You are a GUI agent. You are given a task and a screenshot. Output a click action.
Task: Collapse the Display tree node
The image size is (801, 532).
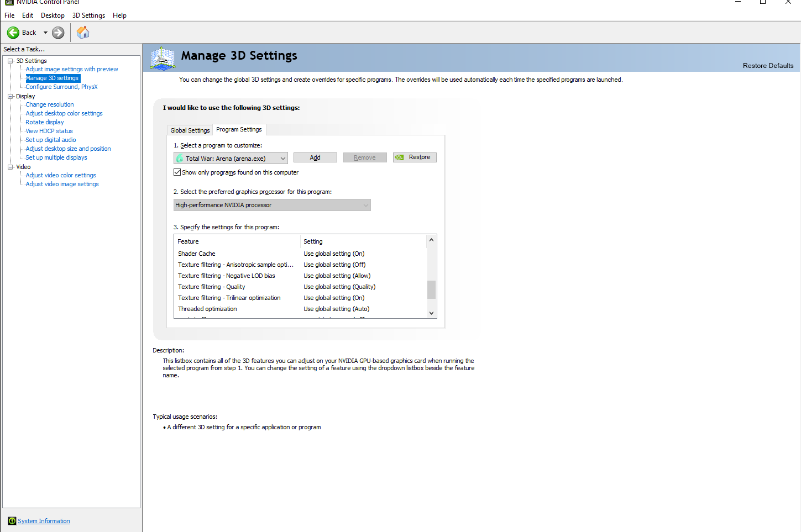pyautogui.click(x=11, y=96)
